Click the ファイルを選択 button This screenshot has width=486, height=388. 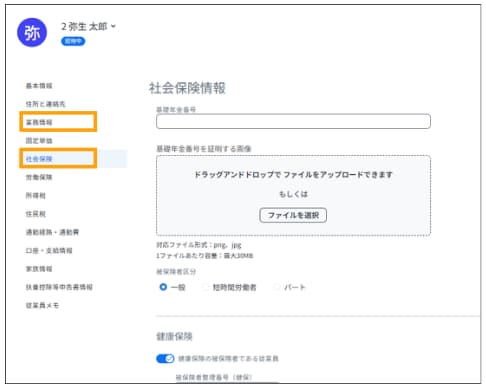pyautogui.click(x=293, y=215)
